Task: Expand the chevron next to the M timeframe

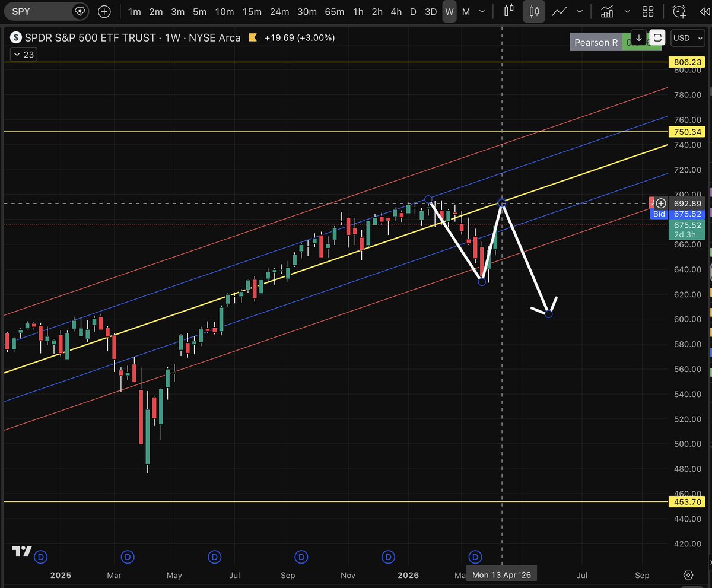Action: click(482, 11)
